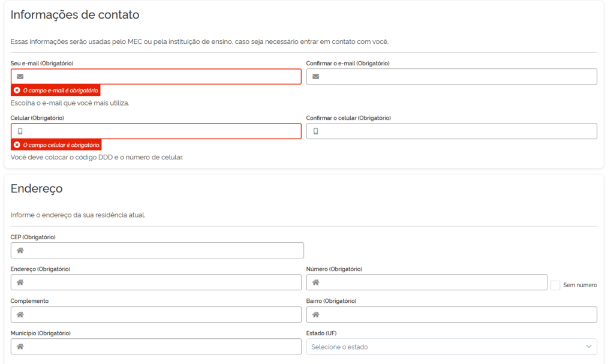Click home icon in CEP field
Image resolution: width=614 pixels, height=364 pixels.
coord(20,251)
